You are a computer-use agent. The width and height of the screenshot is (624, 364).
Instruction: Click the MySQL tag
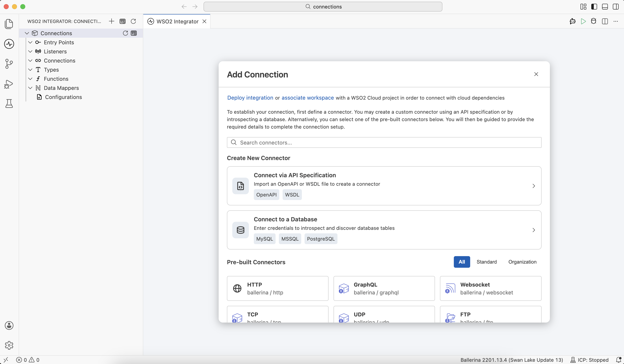click(x=264, y=239)
